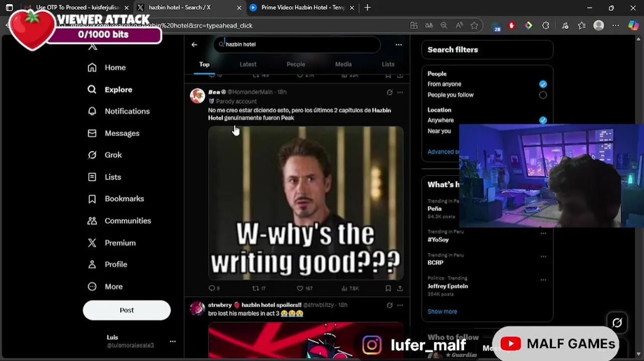This screenshot has width=644, height=361.
Task: Open the Edge profile avatar
Action: click(x=599, y=26)
